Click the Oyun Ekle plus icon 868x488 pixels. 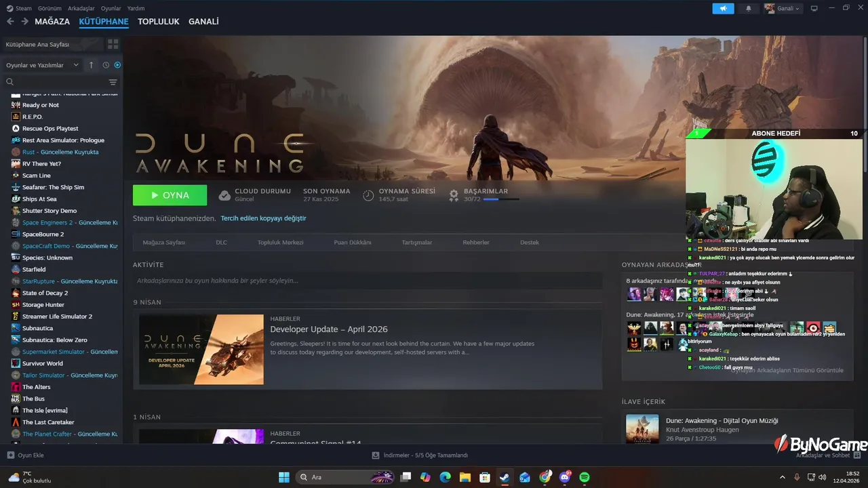[10, 455]
